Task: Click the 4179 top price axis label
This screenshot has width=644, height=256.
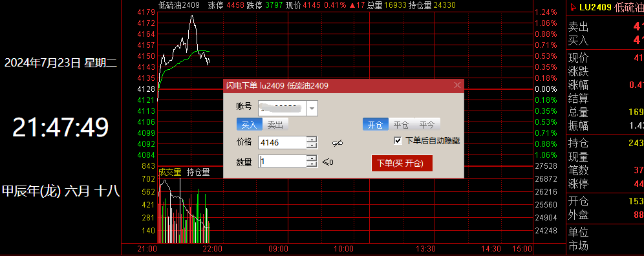Action: 147,12
